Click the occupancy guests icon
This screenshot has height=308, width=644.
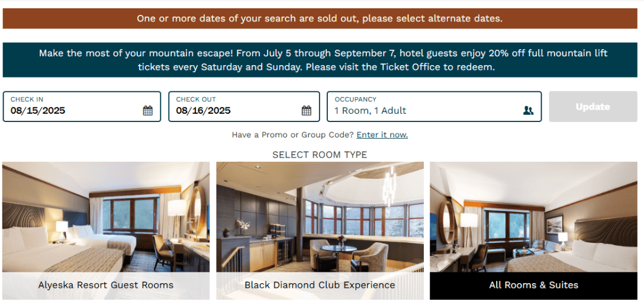528,110
